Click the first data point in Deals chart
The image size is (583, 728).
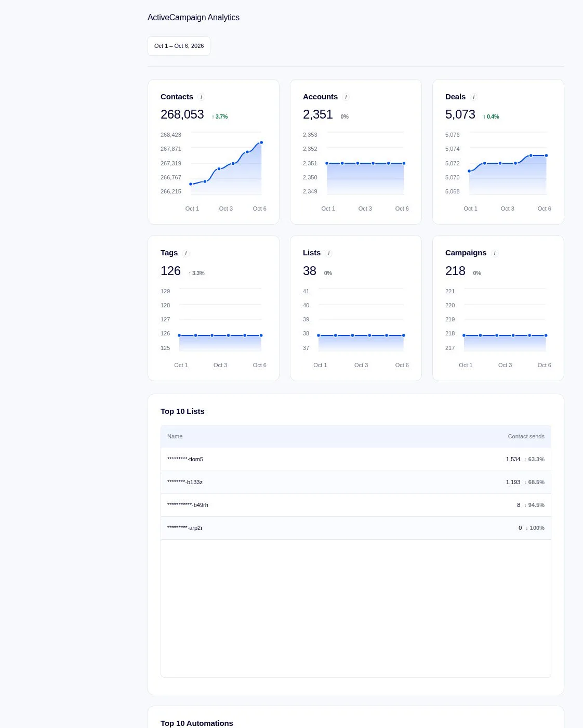pos(469,171)
